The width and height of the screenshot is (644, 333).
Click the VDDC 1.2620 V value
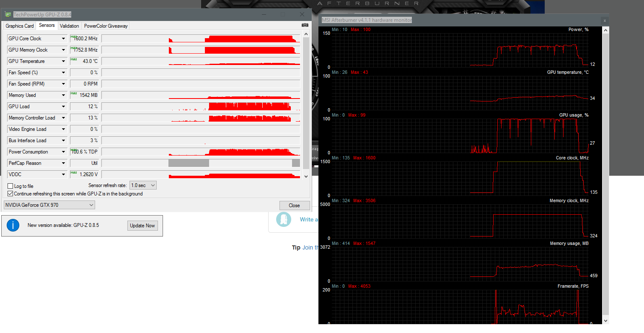(84, 174)
